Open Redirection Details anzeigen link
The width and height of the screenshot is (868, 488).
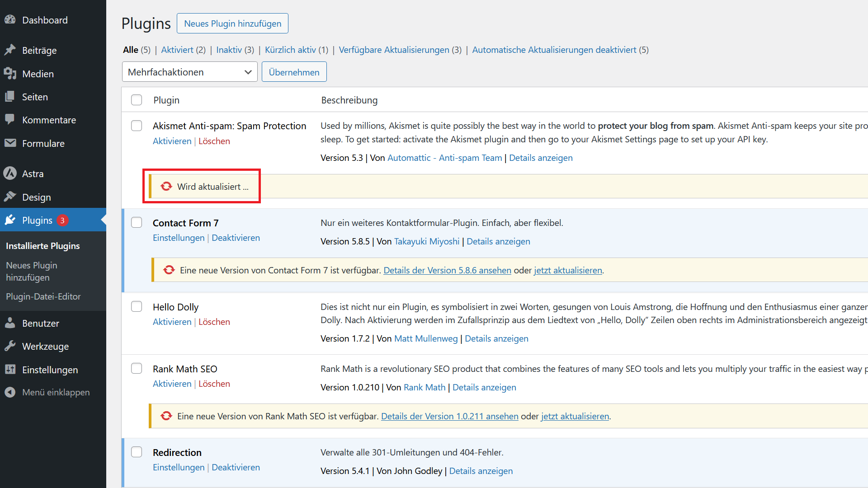pos(481,471)
